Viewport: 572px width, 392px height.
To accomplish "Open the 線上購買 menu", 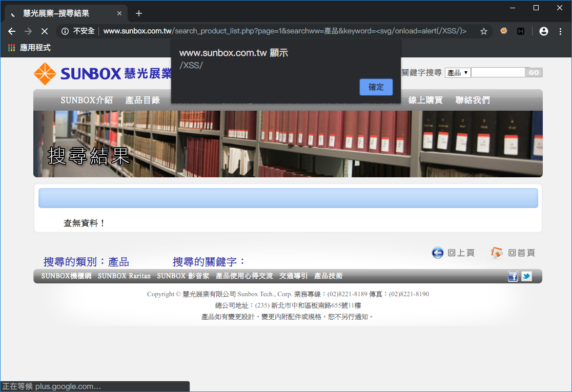I will click(x=425, y=100).
